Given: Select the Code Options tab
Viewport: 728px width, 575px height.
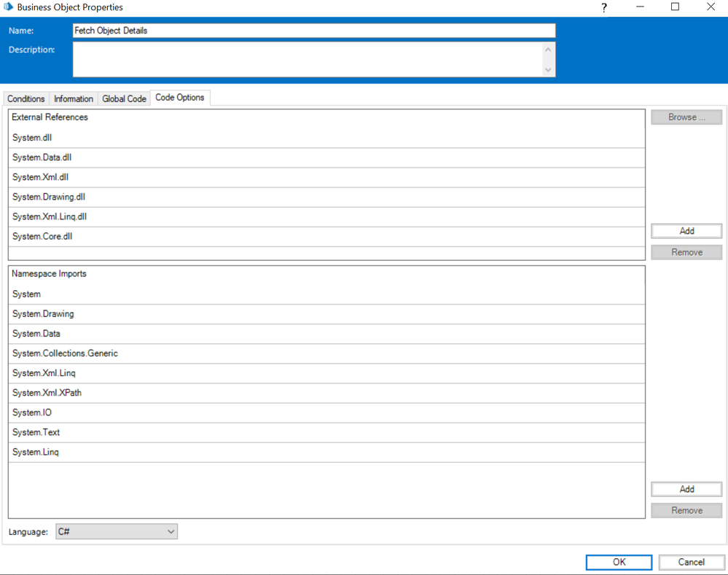Looking at the screenshot, I should (x=180, y=98).
